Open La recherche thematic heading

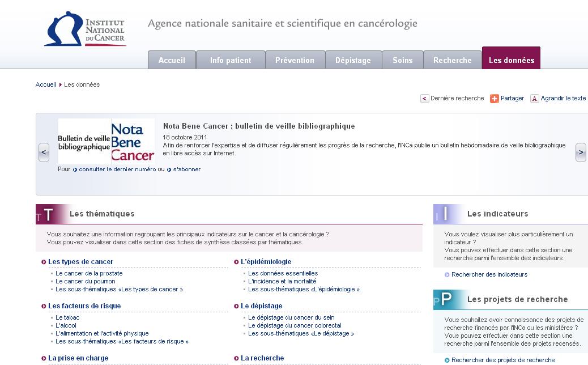262,358
